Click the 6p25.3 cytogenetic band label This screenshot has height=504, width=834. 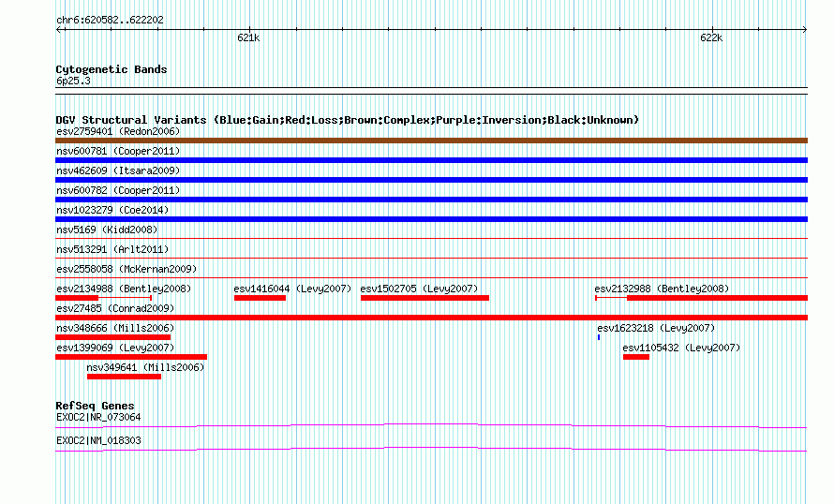click(73, 82)
